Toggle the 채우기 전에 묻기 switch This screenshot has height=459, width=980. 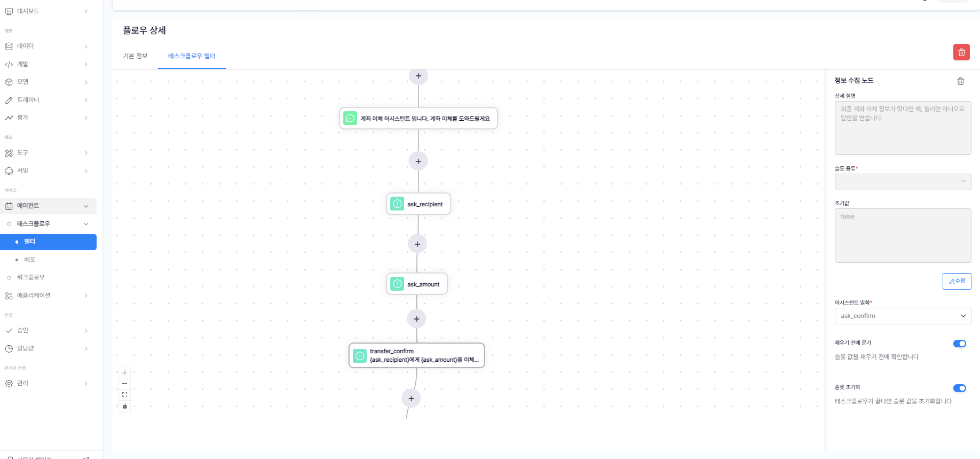tap(959, 344)
